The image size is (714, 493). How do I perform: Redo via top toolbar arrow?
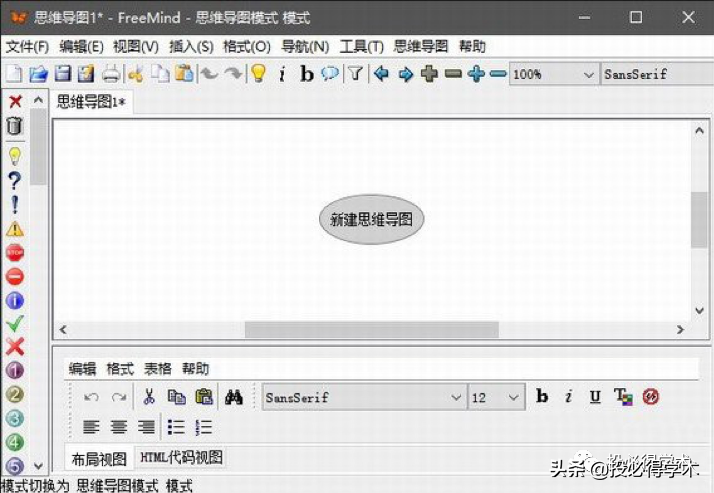[233, 73]
